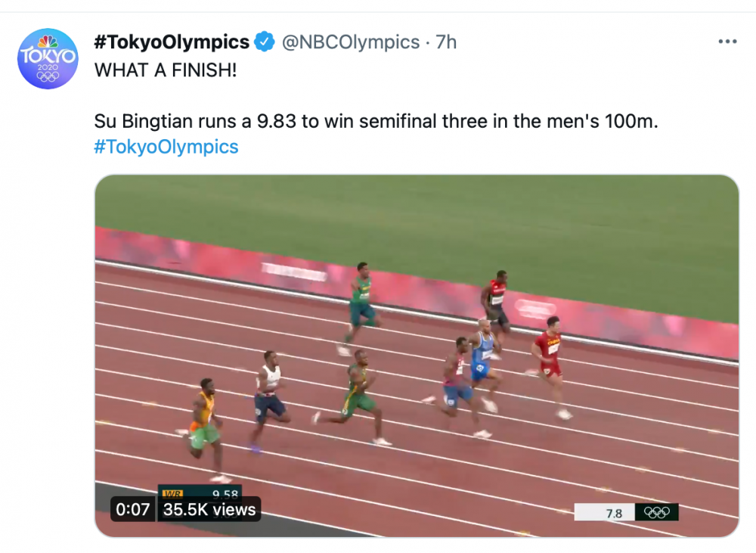This screenshot has width=756, height=553.
Task: Click the Su Bingtian 9.83 sentence
Action: coord(376,121)
